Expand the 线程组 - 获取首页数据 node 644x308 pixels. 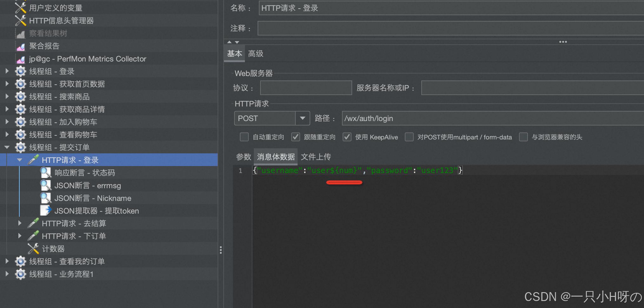coord(7,84)
